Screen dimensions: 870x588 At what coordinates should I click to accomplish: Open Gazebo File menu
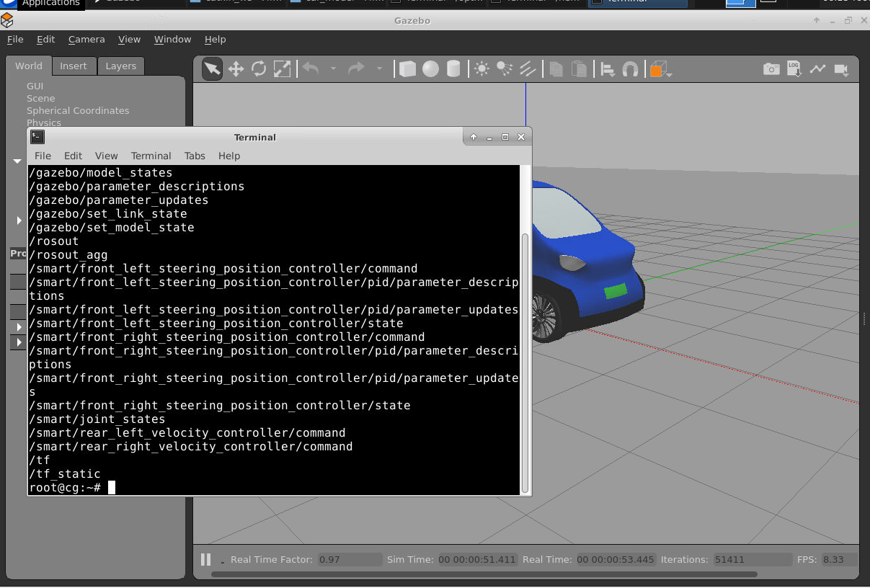pyautogui.click(x=15, y=39)
